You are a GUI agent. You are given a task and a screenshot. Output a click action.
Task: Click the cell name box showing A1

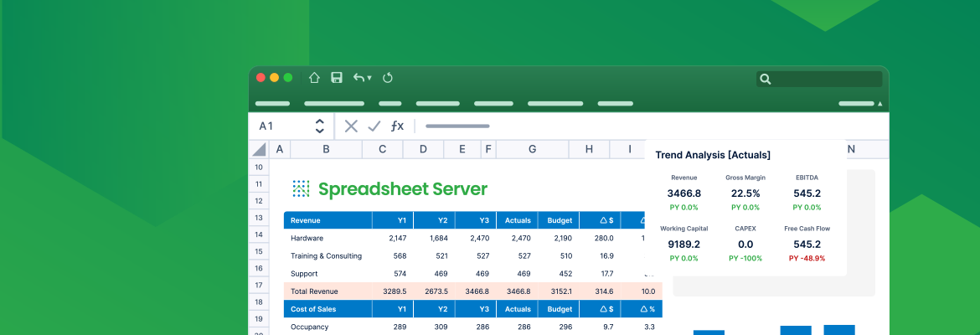266,126
